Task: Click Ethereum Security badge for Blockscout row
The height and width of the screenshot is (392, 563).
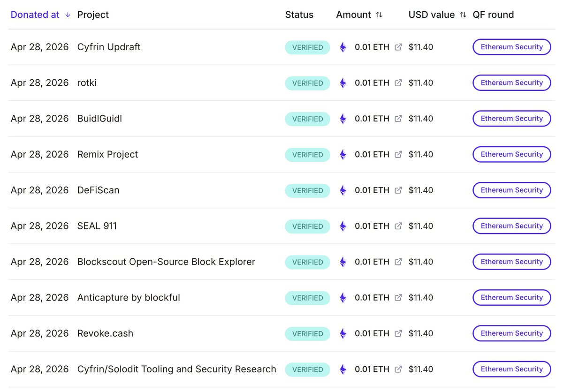Action: click(x=512, y=262)
